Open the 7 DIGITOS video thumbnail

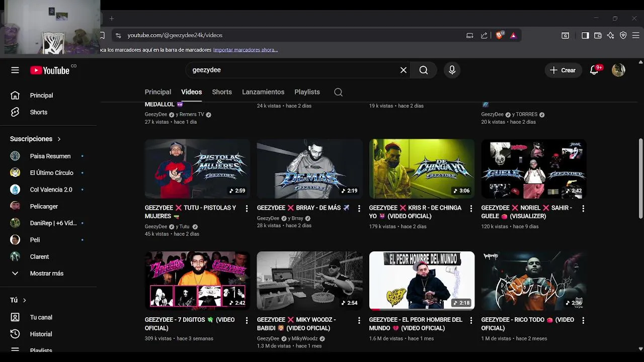click(197, 281)
